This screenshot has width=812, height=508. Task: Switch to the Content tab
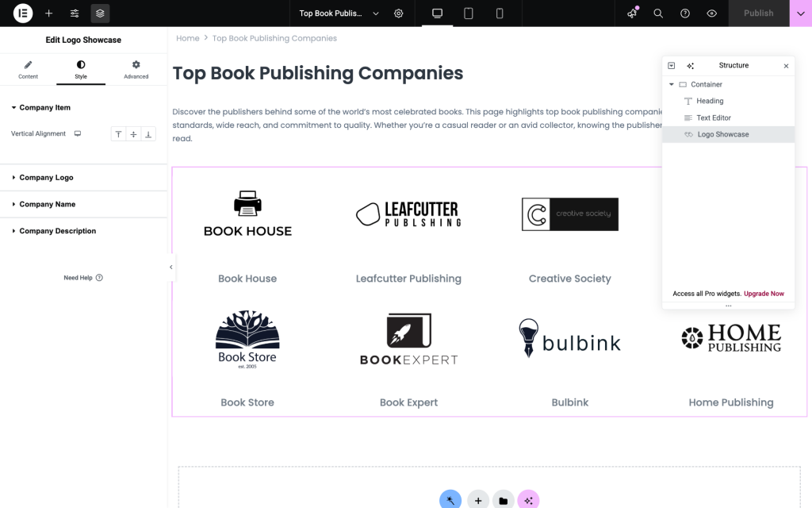[x=28, y=70]
